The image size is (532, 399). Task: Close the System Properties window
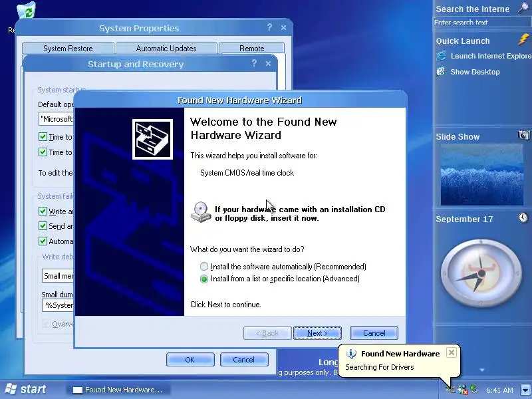(284, 27)
